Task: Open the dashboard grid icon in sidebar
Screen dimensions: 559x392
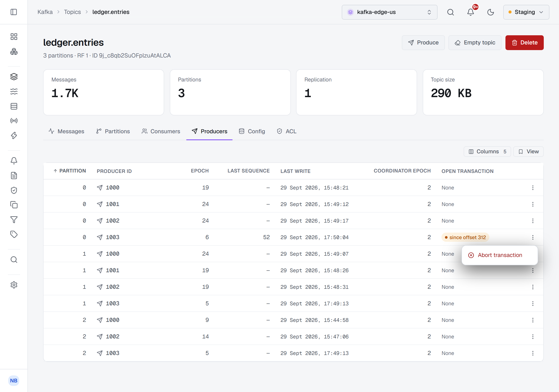Action: click(x=14, y=37)
